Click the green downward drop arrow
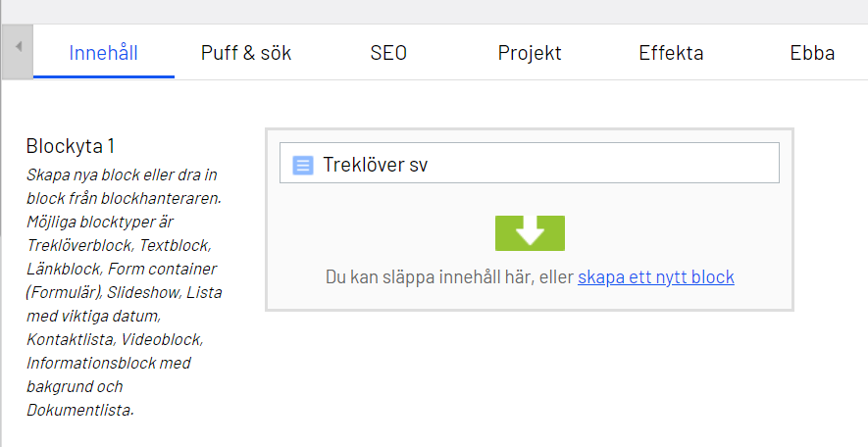Viewport: 868px width, 447px height. coord(530,232)
